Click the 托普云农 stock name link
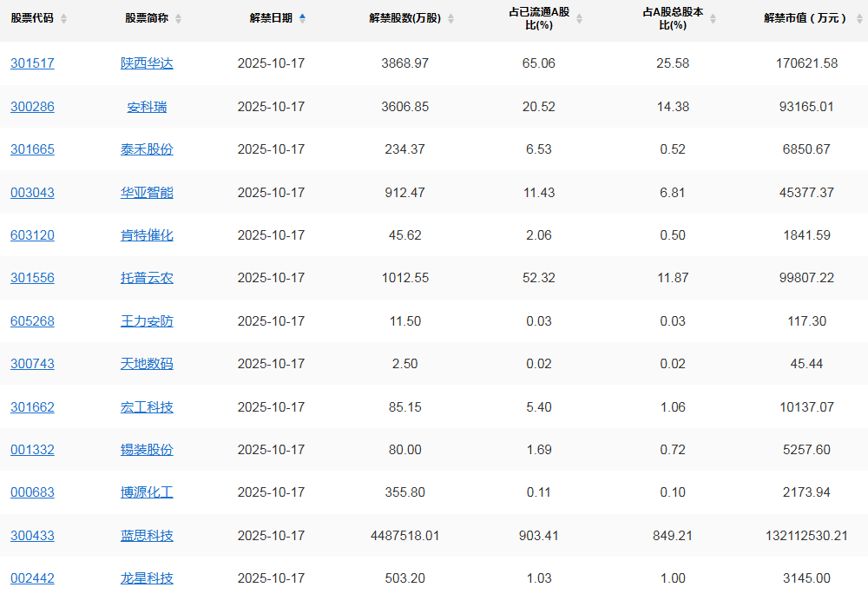This screenshot has width=868, height=594. (x=147, y=278)
